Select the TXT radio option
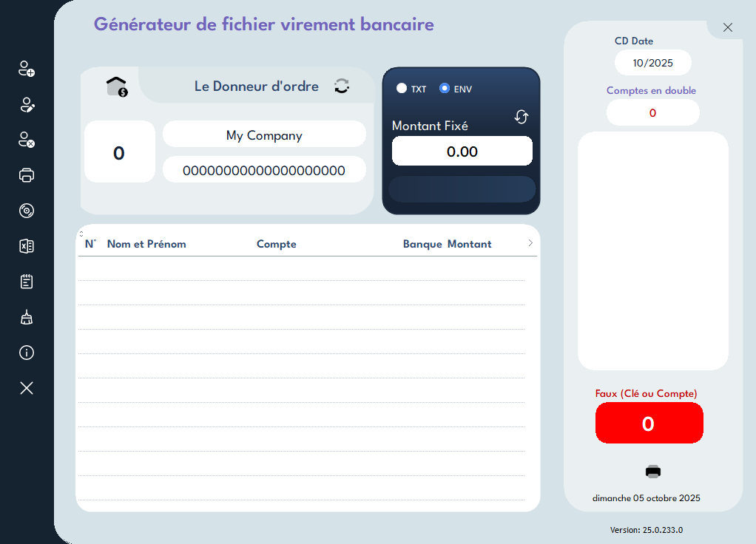This screenshot has height=544, width=756. tap(402, 89)
